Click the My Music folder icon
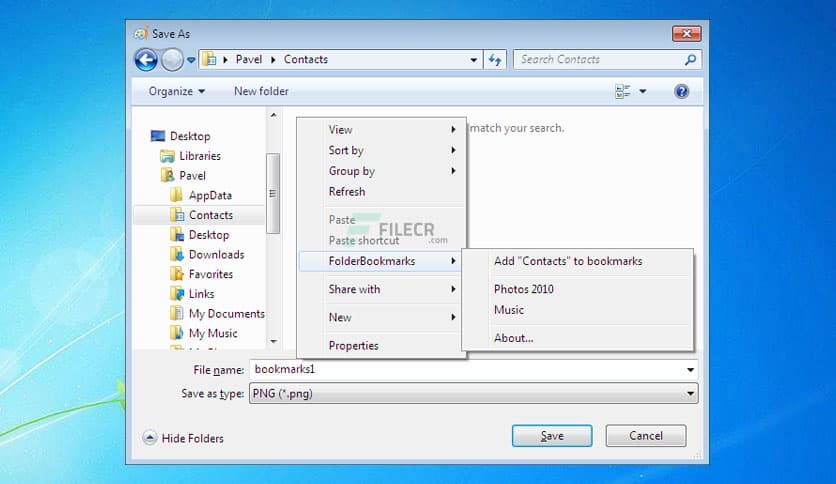This screenshot has width=836, height=484. point(176,333)
